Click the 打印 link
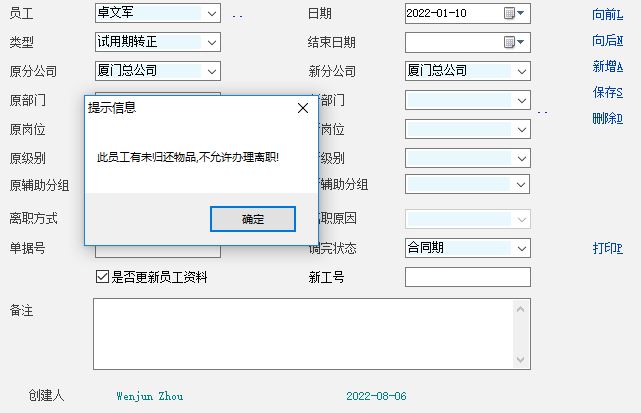Image resolution: width=641 pixels, height=413 pixels. click(x=606, y=248)
